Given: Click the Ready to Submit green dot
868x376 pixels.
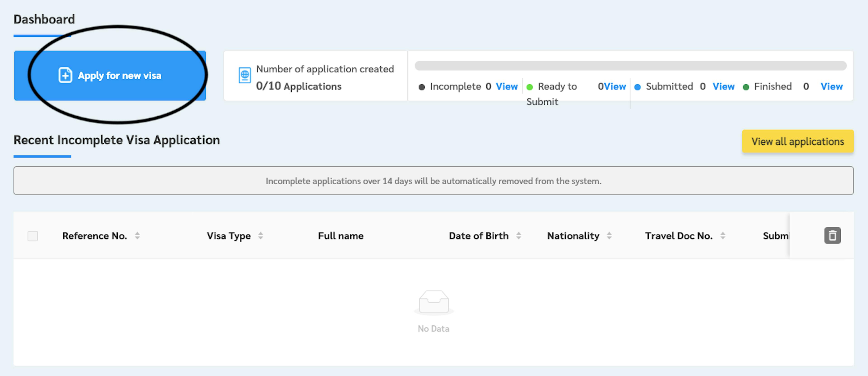Looking at the screenshot, I should (529, 87).
